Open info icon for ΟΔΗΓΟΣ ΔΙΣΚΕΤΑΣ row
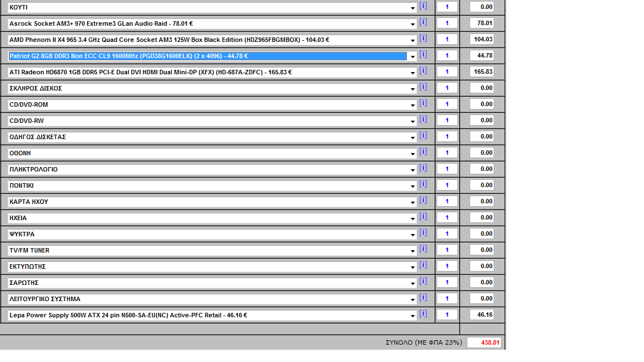This screenshot has height=362, width=644. 423,135
